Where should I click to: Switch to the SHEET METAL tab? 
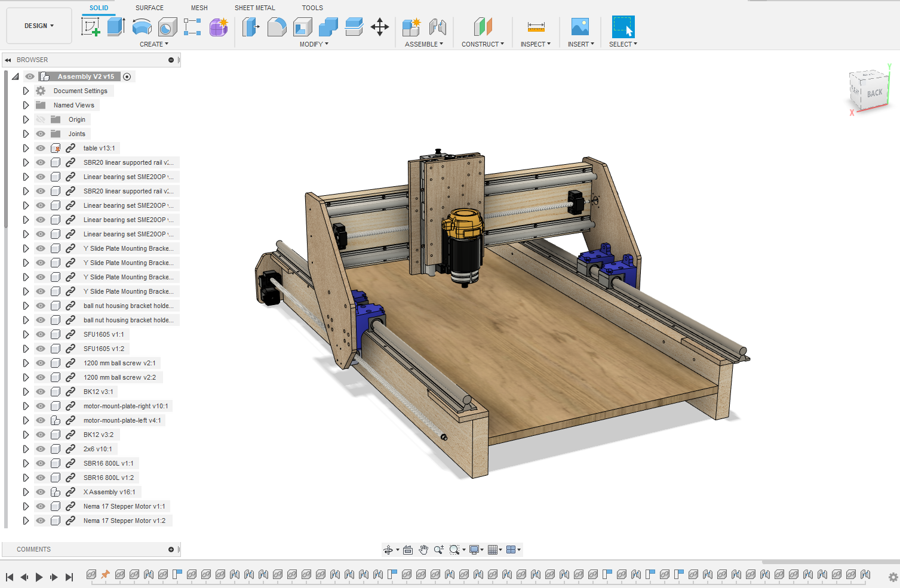click(x=254, y=8)
